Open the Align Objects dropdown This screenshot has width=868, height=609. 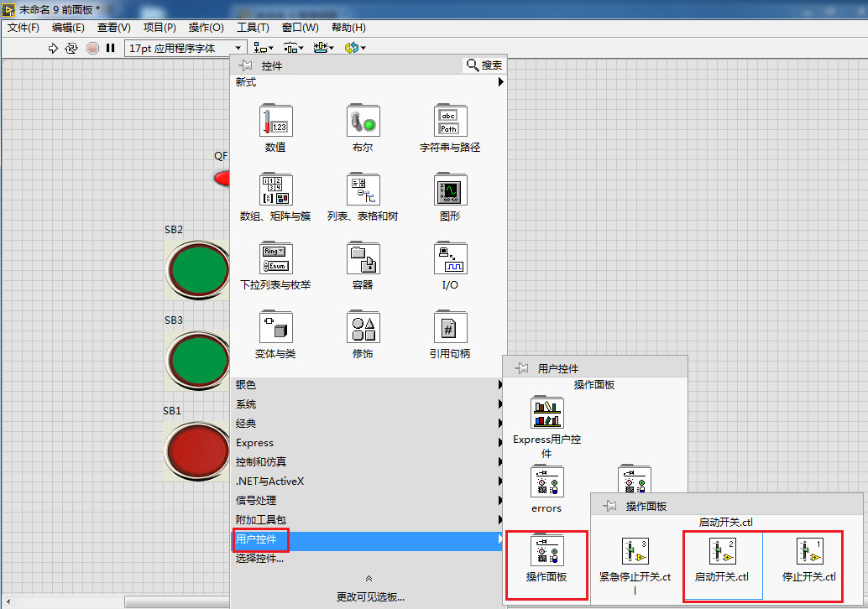pos(264,48)
